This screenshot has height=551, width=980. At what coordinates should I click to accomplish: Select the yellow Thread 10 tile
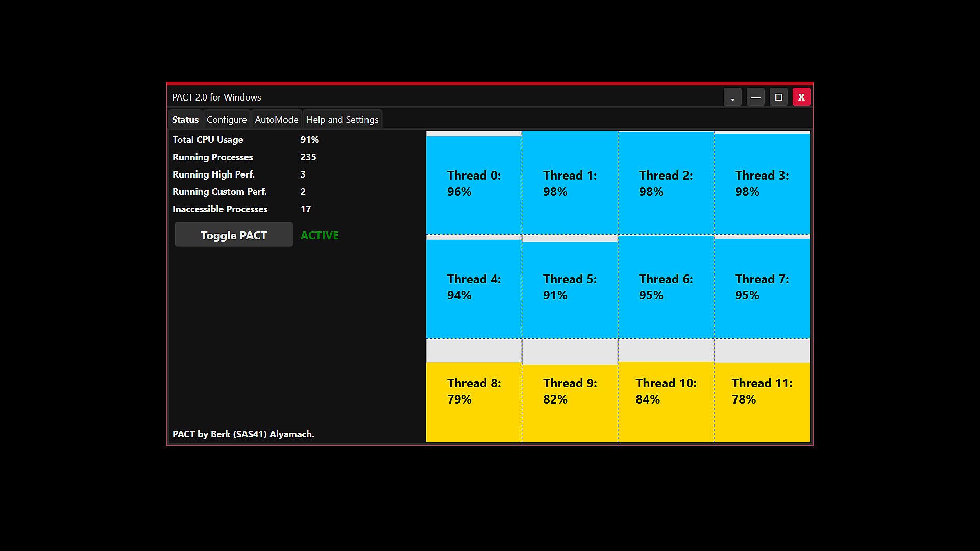[x=666, y=391]
